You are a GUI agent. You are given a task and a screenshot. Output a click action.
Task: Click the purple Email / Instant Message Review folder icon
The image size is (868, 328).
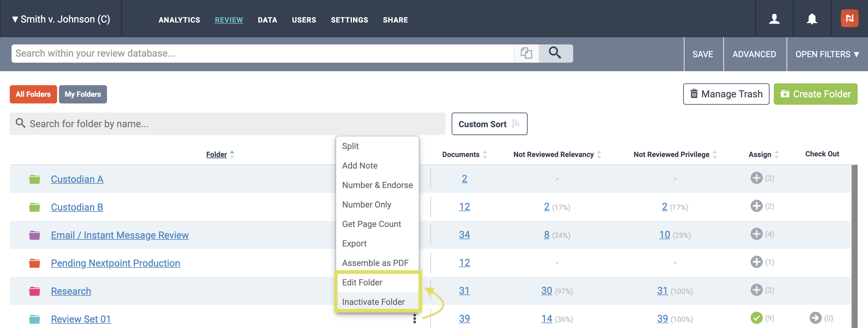point(34,235)
